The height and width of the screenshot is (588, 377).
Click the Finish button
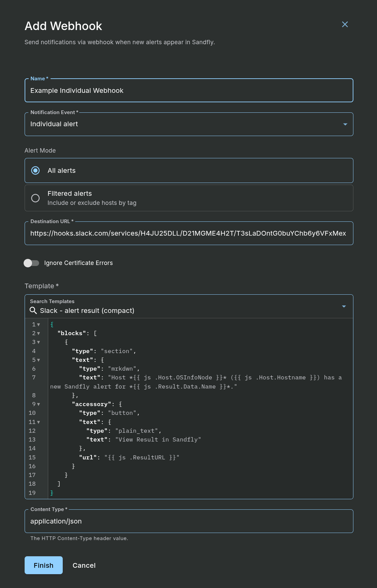pyautogui.click(x=43, y=565)
